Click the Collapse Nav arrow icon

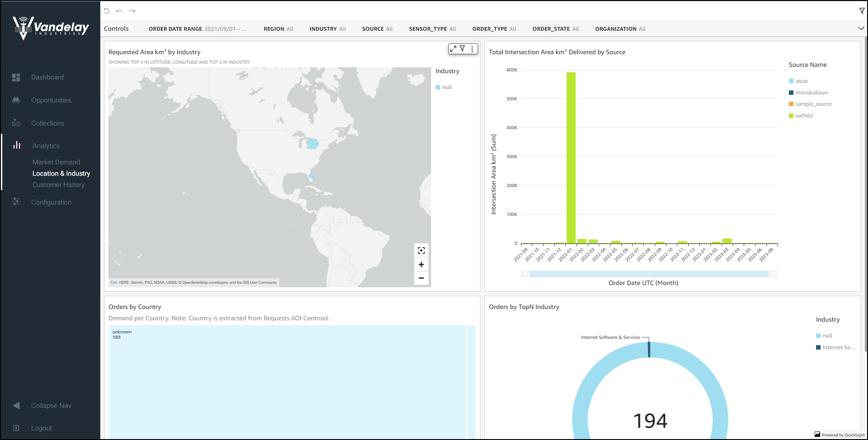16,405
